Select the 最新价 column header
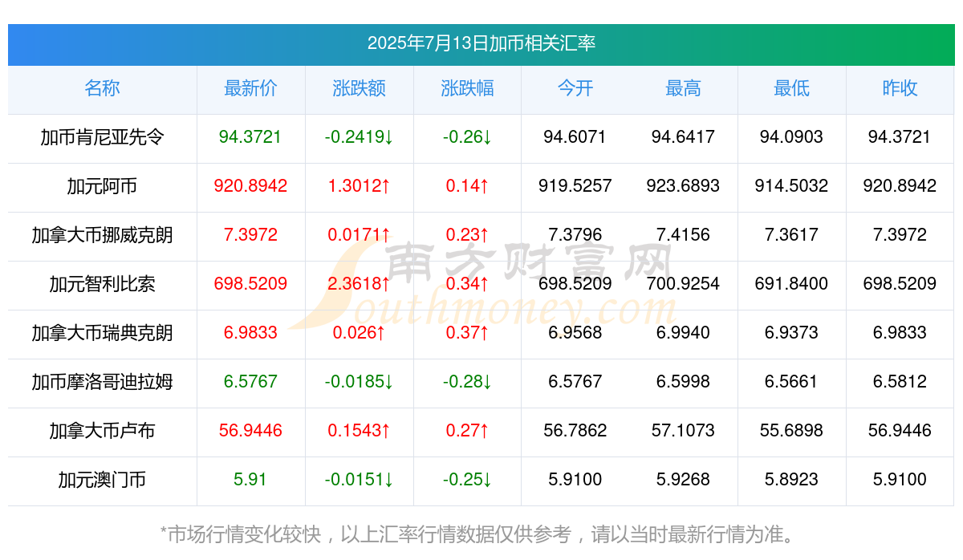This screenshot has width=963, height=560. point(250,88)
